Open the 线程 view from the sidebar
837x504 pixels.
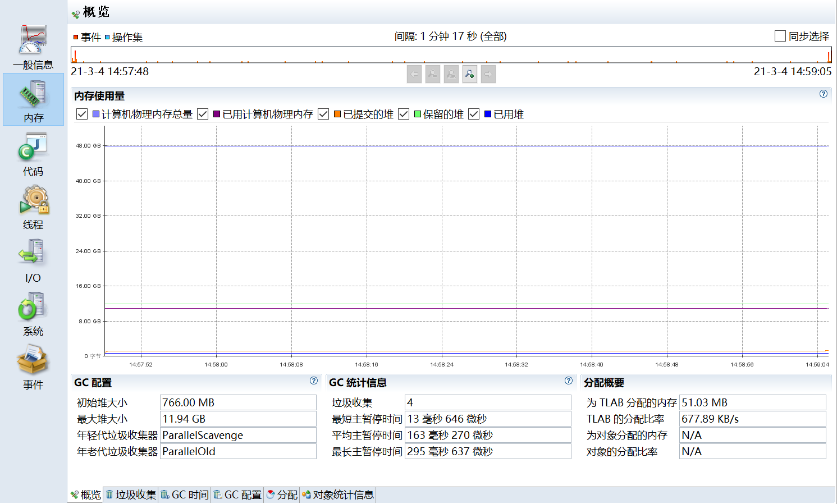pos(32,206)
